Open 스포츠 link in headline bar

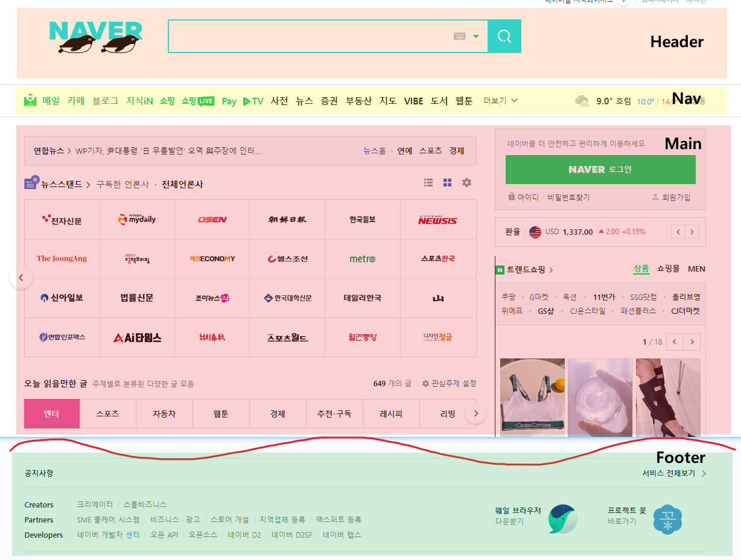[x=431, y=151]
